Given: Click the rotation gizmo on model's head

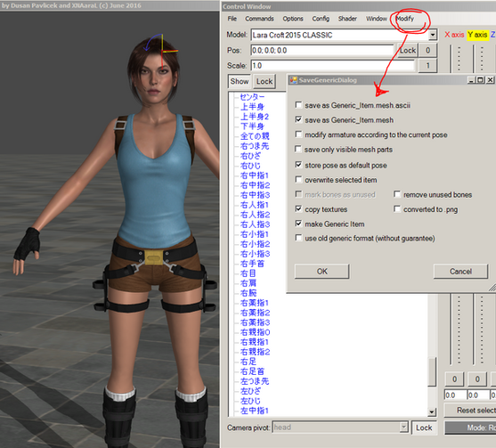Looking at the screenshot, I should (x=162, y=50).
